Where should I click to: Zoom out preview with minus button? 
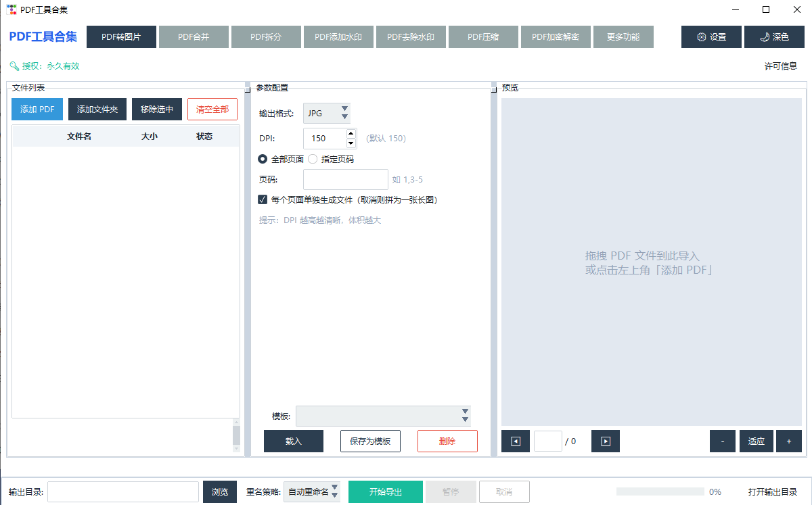pos(723,441)
